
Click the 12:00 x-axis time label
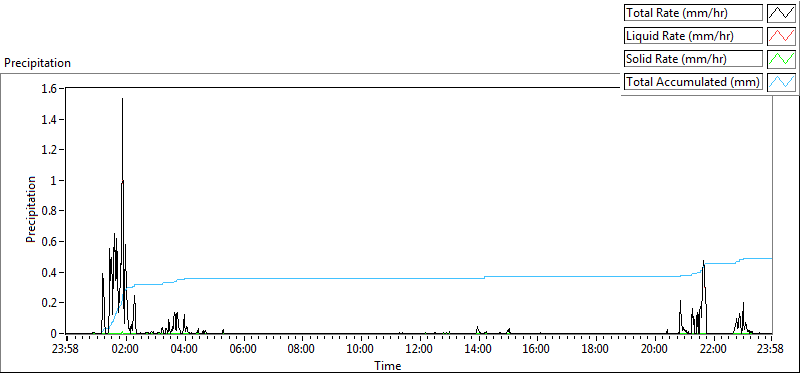pyautogui.click(x=419, y=350)
